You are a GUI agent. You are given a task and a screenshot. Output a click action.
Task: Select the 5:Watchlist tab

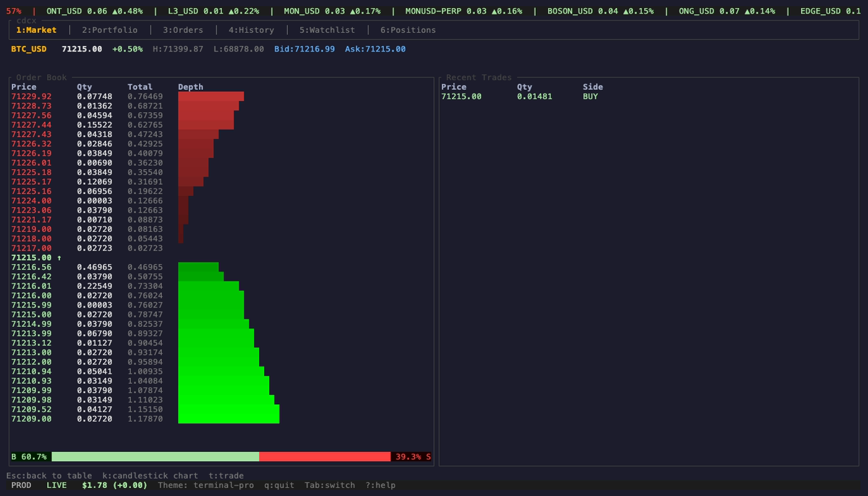click(x=327, y=30)
